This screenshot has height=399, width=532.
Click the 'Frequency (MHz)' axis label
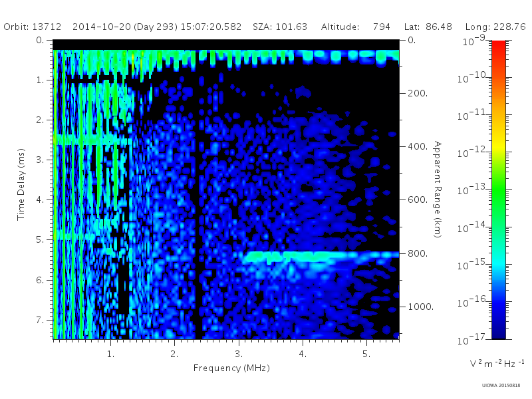[x=231, y=368]
